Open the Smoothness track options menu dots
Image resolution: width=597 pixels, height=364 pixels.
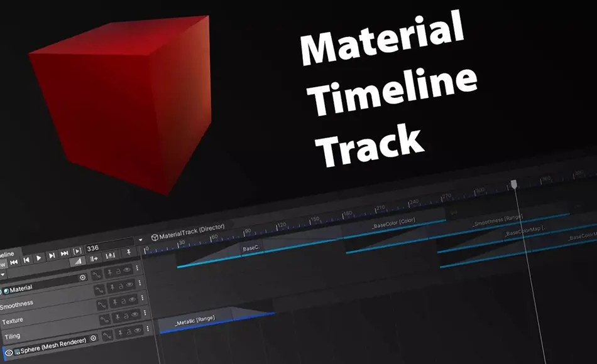[x=140, y=283]
